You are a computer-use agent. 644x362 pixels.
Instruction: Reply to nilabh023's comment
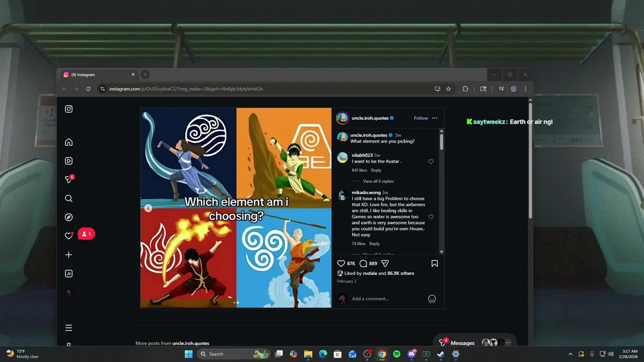click(x=376, y=170)
